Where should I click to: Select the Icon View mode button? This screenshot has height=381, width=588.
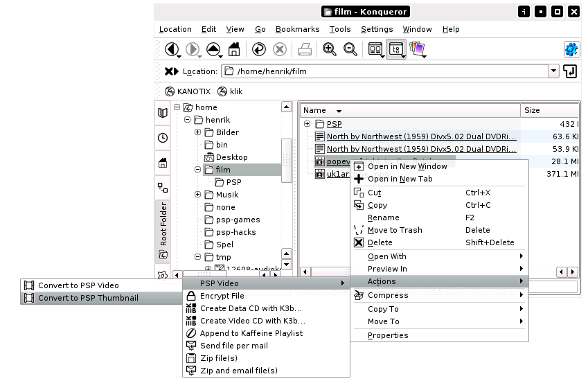[x=375, y=49]
